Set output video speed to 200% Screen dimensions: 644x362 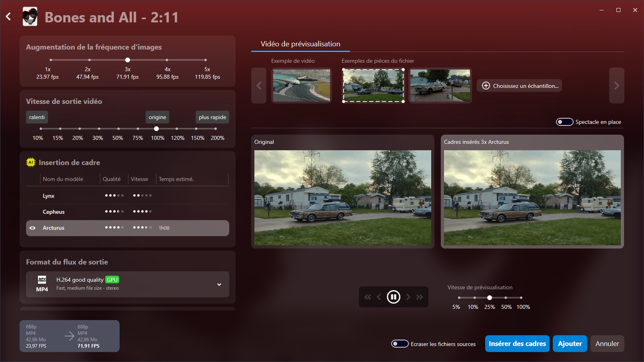click(216, 129)
